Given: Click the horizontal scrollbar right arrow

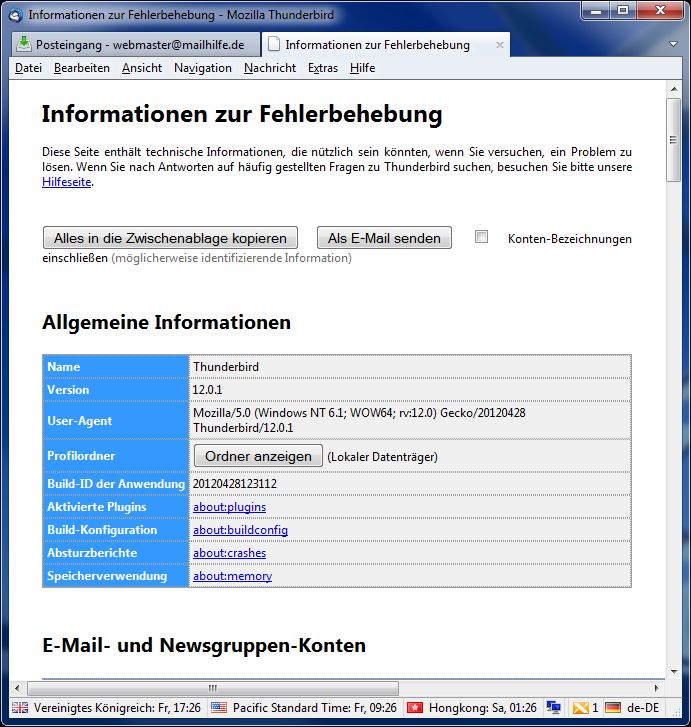Looking at the screenshot, I should (x=656, y=688).
